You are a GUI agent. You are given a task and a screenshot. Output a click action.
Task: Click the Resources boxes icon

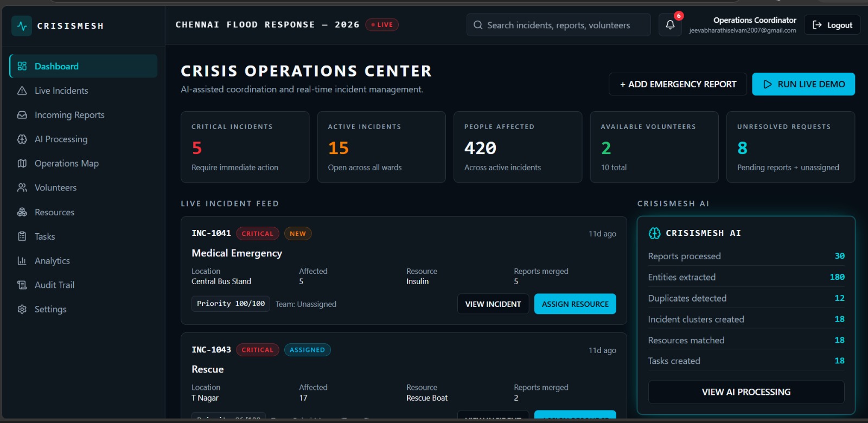click(x=22, y=212)
